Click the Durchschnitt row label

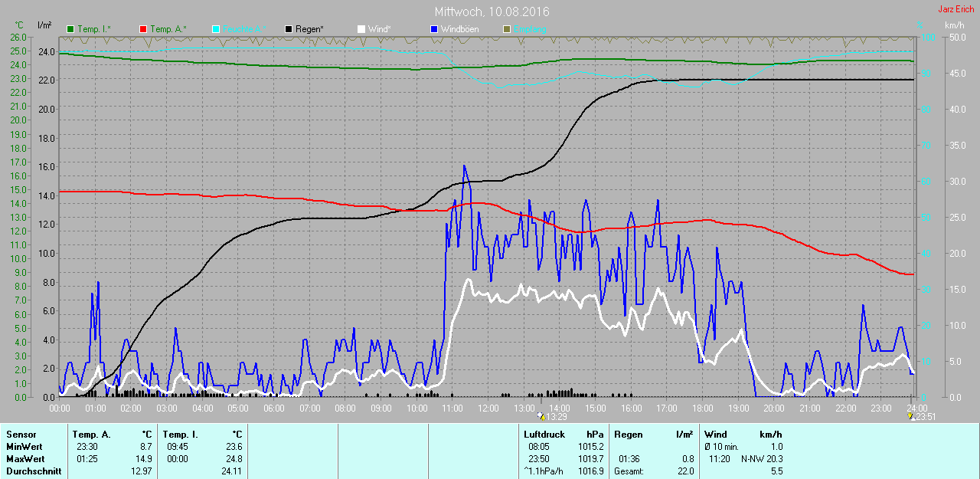pos(33,471)
